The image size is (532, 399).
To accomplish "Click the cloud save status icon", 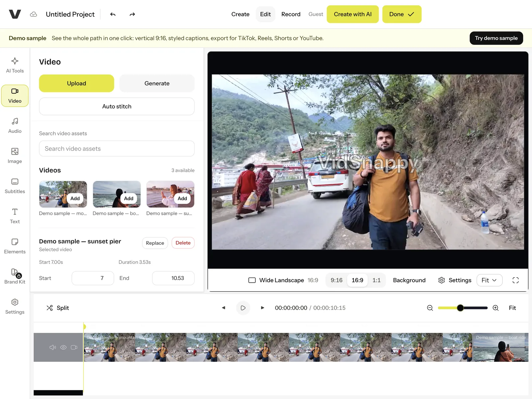I will pos(33,14).
